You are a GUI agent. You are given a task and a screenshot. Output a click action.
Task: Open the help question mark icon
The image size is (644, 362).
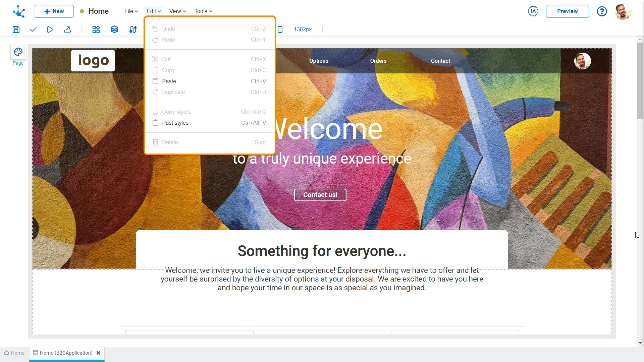(602, 11)
